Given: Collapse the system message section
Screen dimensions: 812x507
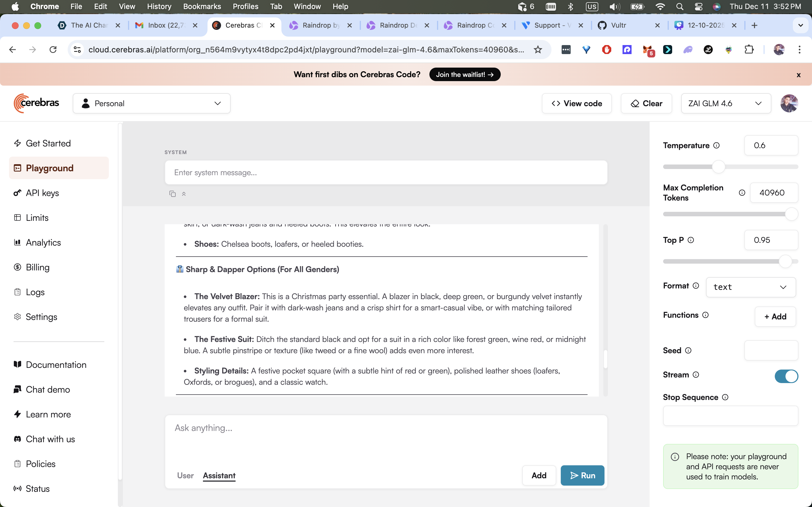Looking at the screenshot, I should coord(184,194).
